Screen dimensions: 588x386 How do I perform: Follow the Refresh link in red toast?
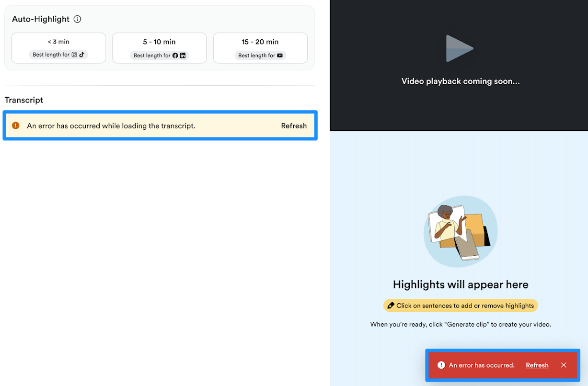(x=537, y=365)
